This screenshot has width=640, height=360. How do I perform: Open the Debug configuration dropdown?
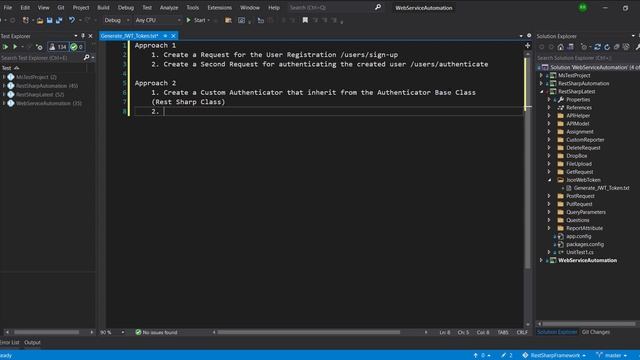[116, 20]
